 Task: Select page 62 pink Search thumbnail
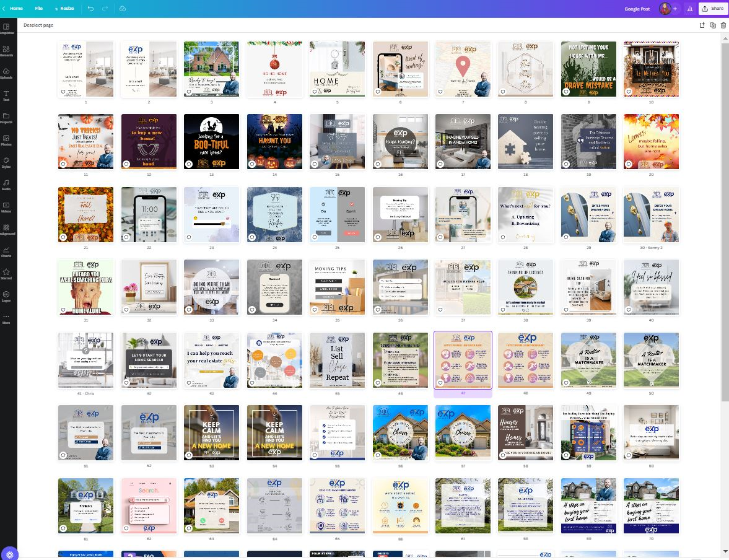(149, 505)
